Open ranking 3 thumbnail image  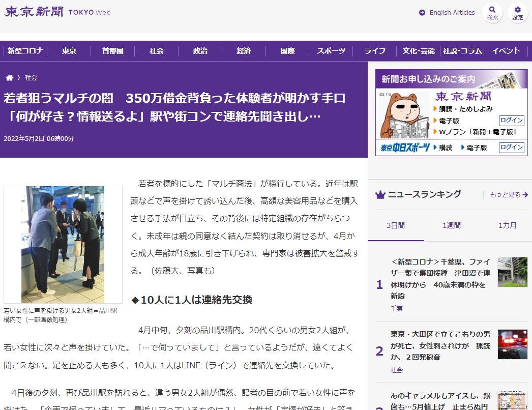[513, 400]
